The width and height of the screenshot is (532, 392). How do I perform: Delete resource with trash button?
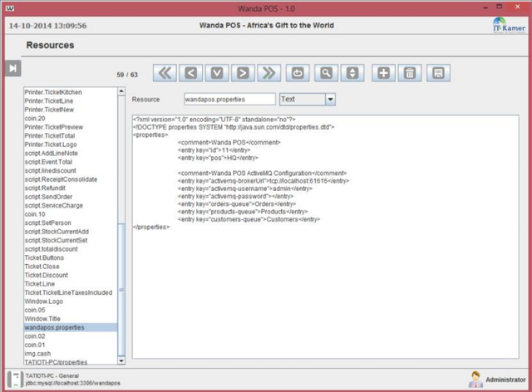[x=409, y=73]
